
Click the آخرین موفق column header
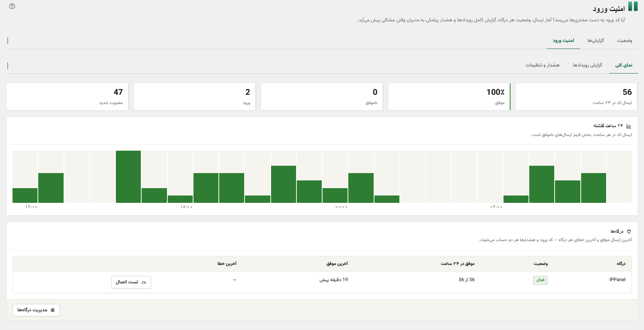(x=337, y=264)
